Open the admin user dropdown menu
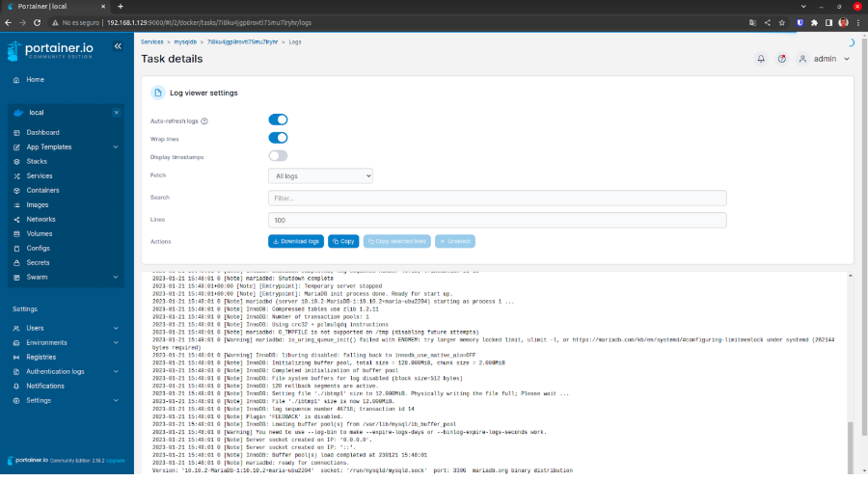 pos(825,59)
